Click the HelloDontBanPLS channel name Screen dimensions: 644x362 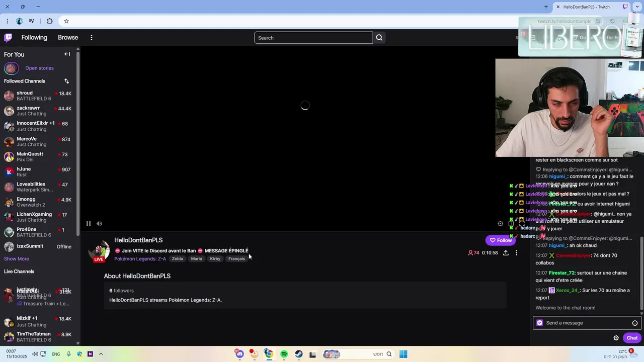[x=138, y=240]
